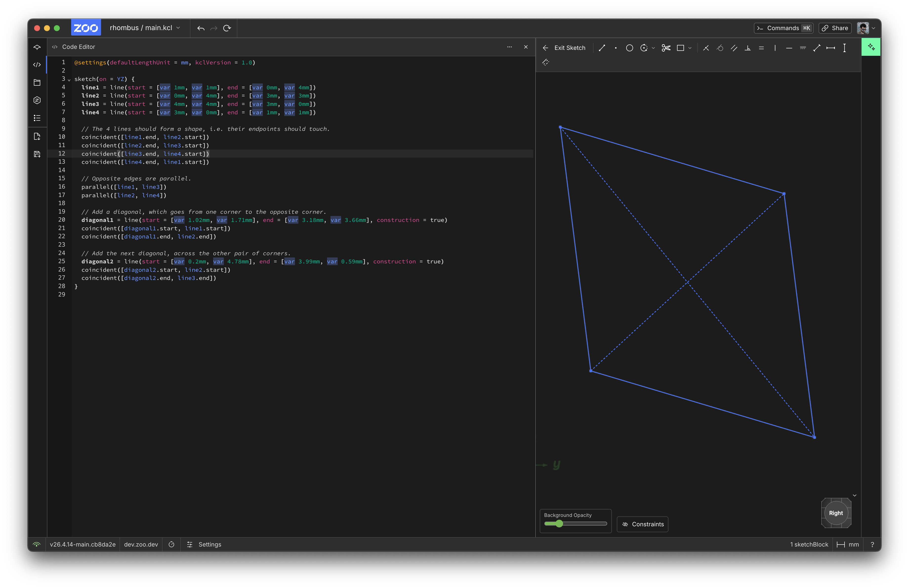Open the Logs list pane icon

click(37, 118)
